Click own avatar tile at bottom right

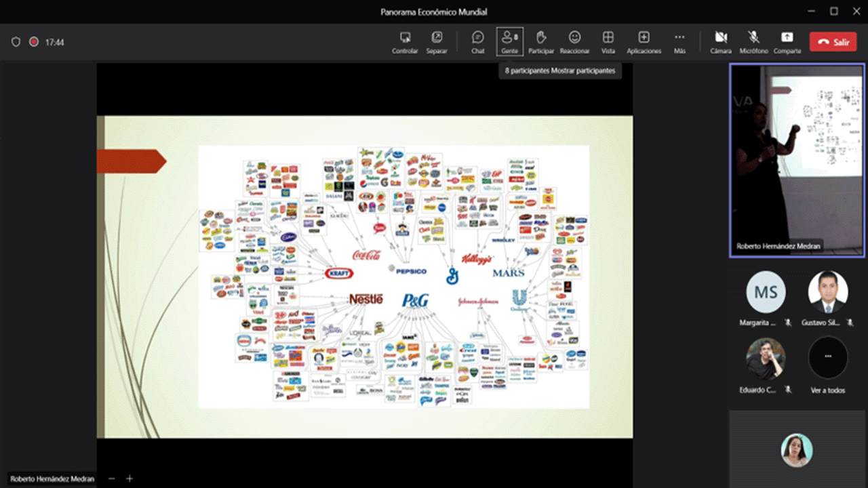coord(797,450)
